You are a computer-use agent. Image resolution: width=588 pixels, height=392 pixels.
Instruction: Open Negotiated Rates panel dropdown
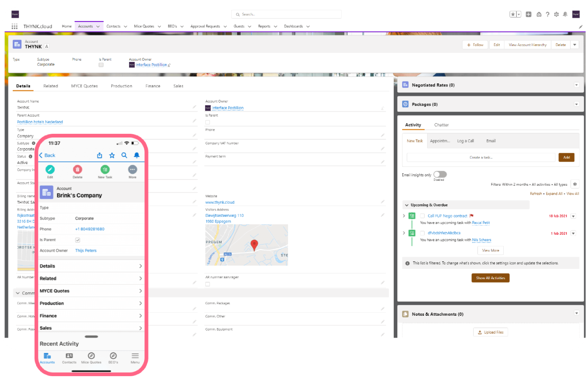[x=576, y=85]
